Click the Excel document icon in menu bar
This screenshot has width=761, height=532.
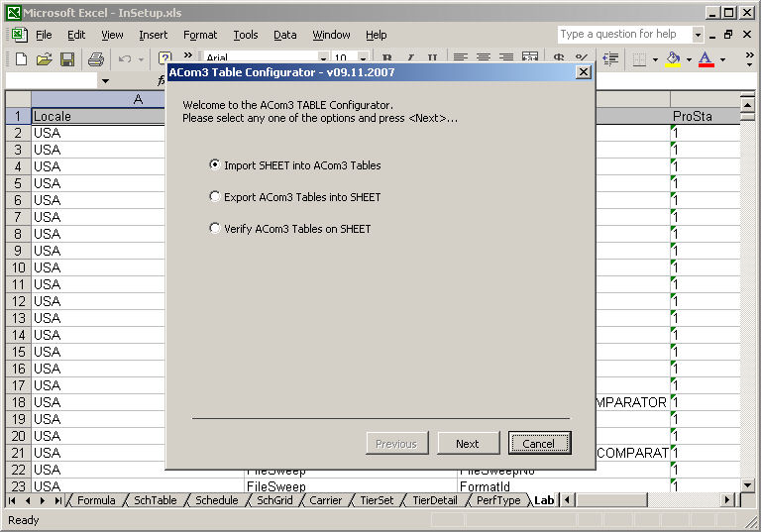click(x=19, y=35)
